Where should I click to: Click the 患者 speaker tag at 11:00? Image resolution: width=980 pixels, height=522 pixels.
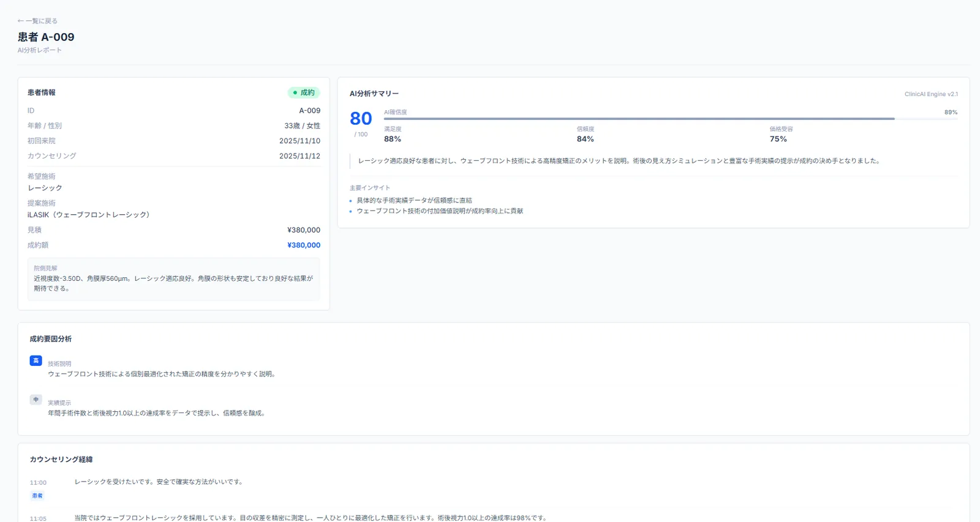click(x=37, y=496)
